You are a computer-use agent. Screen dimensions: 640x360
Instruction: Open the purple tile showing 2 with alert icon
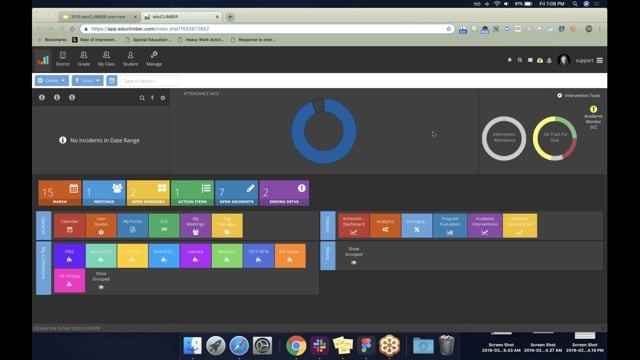284,193
